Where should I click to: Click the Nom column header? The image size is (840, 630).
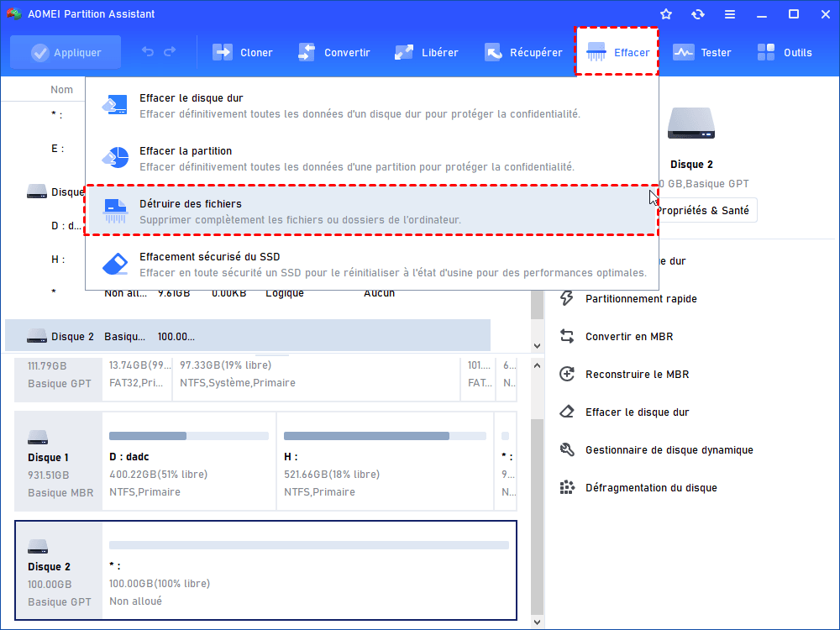coord(61,90)
